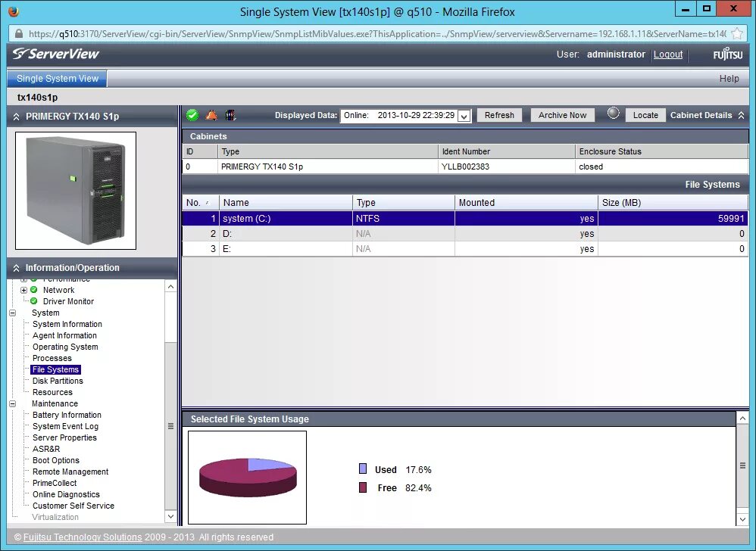
Task: Click the system board icon in toolbar
Action: coord(230,115)
